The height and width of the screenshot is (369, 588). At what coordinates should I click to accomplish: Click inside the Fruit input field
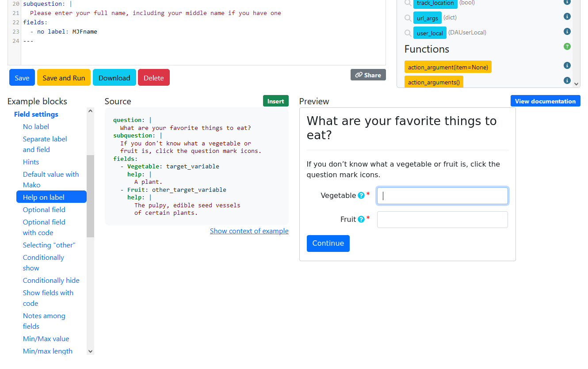click(x=442, y=219)
